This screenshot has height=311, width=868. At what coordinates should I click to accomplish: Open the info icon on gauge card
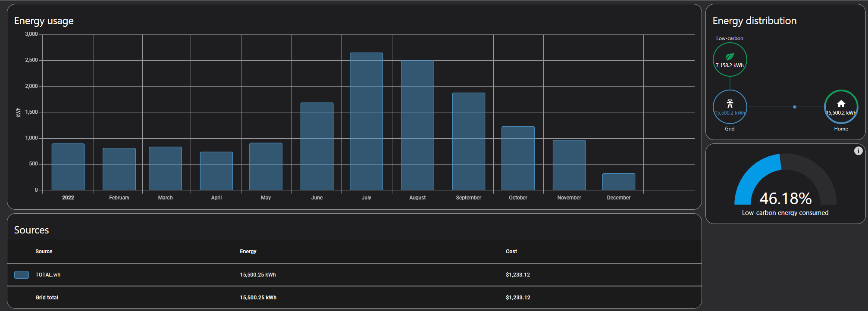[x=858, y=151]
